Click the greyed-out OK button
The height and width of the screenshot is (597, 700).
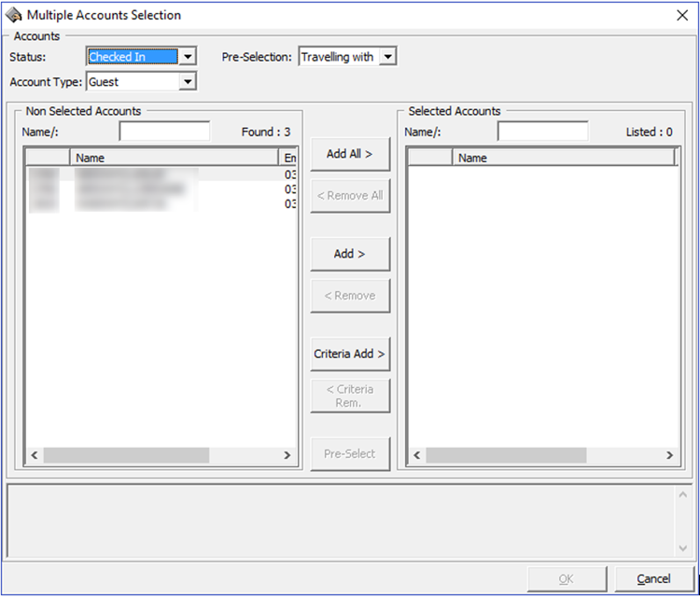pyautogui.click(x=567, y=578)
